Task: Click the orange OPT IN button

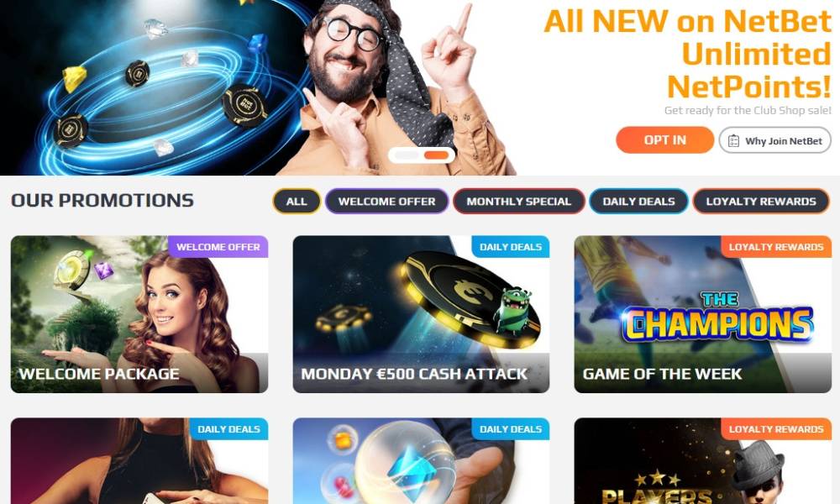Action: click(664, 140)
